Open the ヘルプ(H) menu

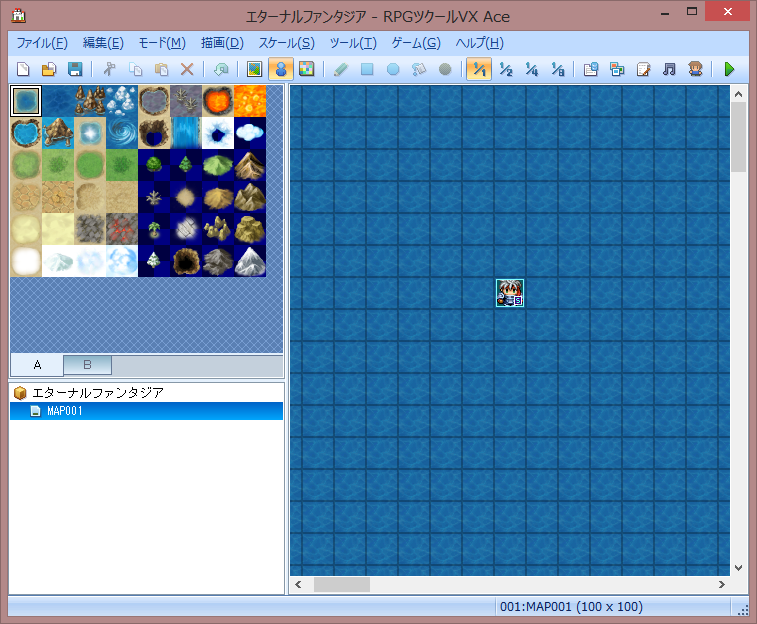480,43
